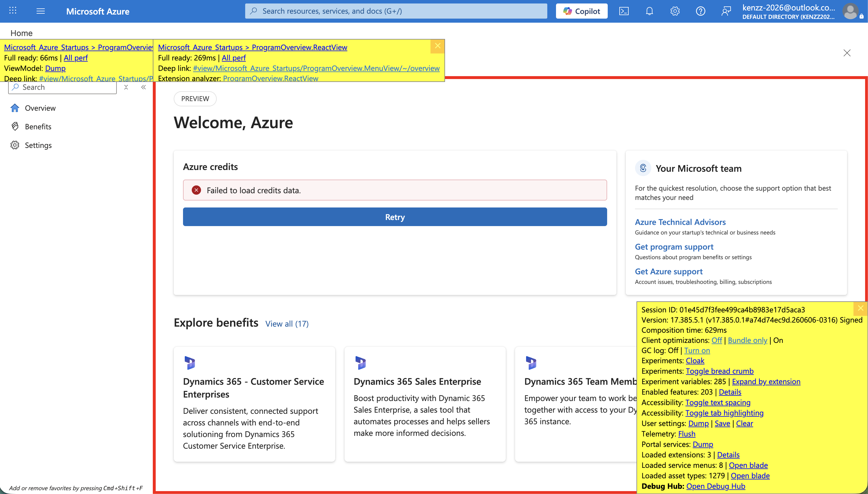The width and height of the screenshot is (868, 494).
Task: Click the error icon in credits alert
Action: [x=196, y=190]
